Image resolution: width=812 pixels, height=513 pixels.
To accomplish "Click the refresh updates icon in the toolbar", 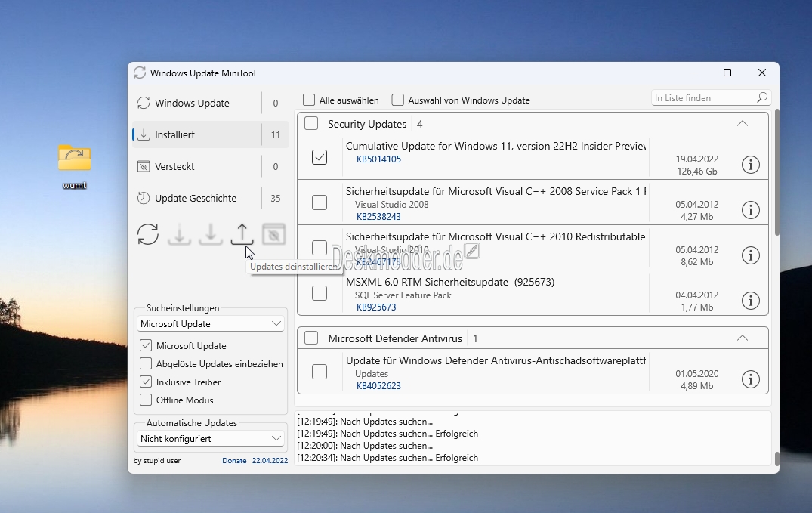I will tap(148, 234).
